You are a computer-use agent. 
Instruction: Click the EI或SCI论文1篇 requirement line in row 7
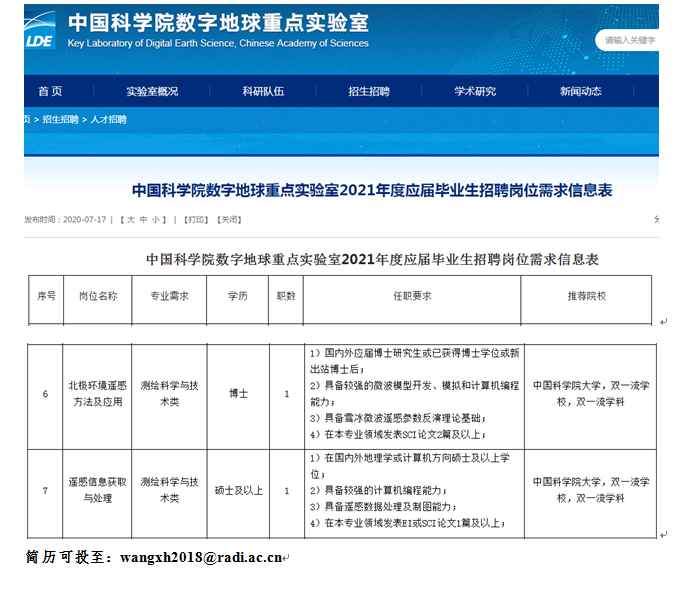coord(407,523)
